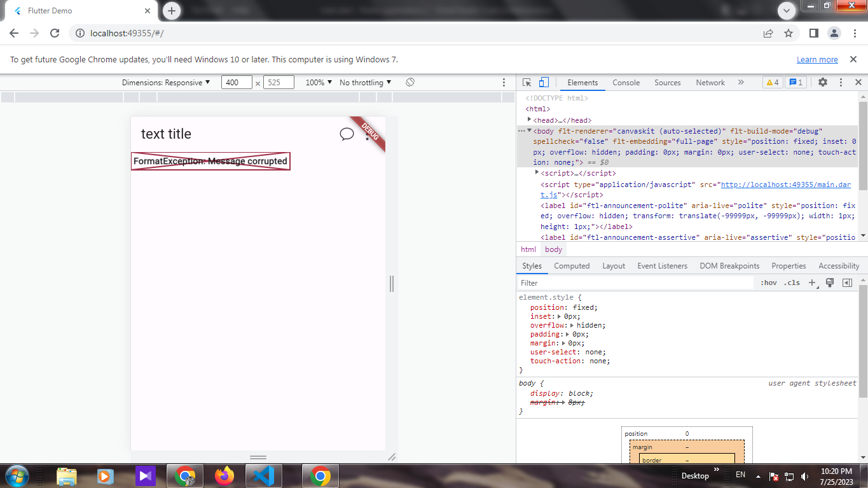The height and width of the screenshot is (488, 868).
Task: Toggle computed styles sidebar
Action: click(x=847, y=282)
